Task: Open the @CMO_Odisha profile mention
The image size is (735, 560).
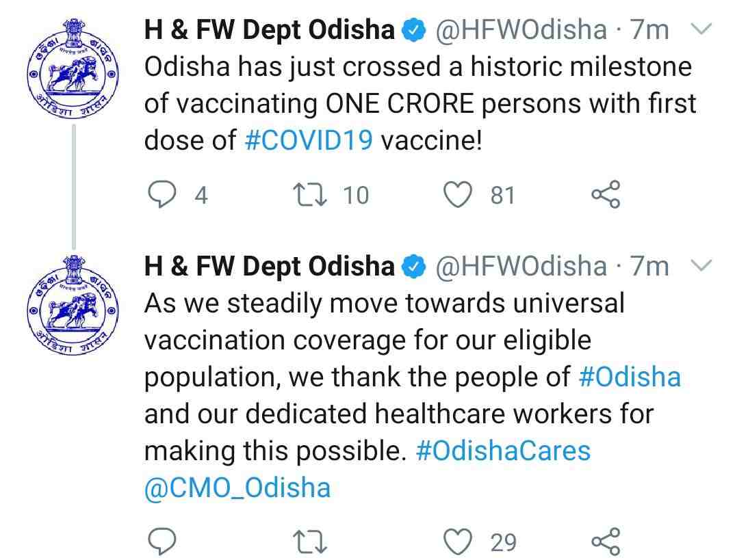Action: tap(236, 487)
